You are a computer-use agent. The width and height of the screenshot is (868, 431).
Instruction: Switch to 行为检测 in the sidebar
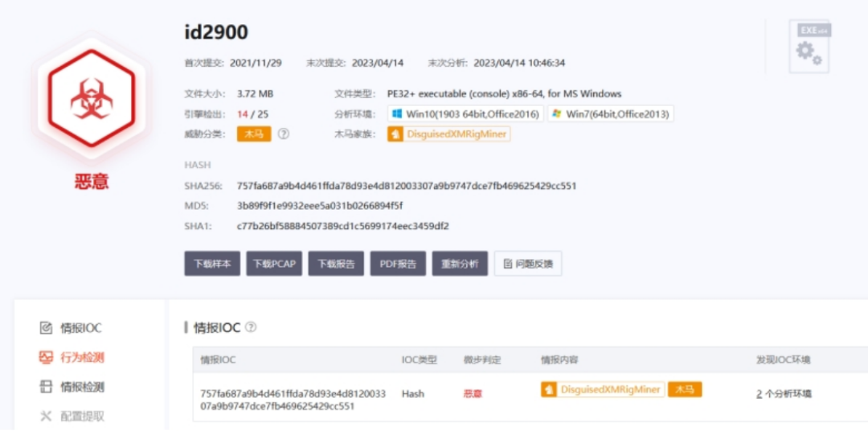tap(82, 357)
